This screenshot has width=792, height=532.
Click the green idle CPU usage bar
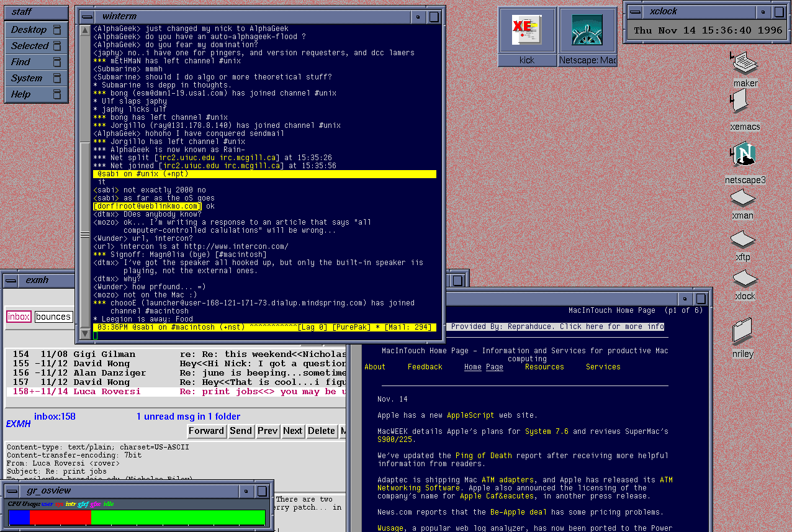coord(178,518)
